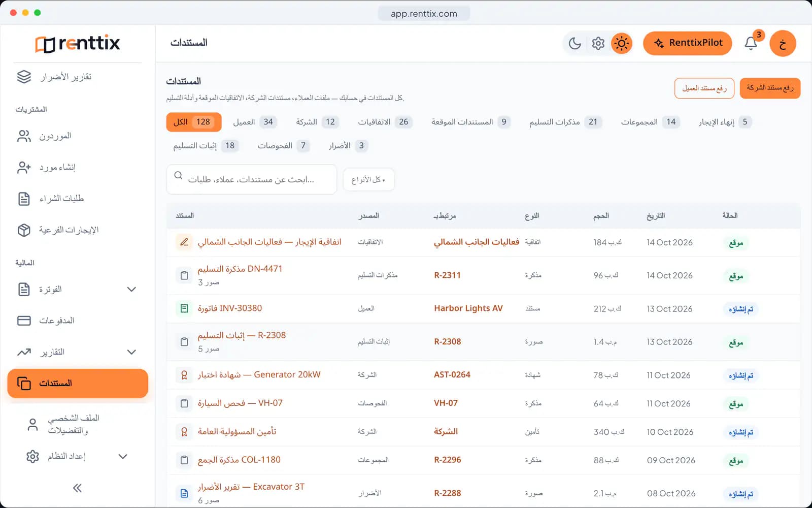Click browser address bar app.renttix.com
The width and height of the screenshot is (812, 508).
pyautogui.click(x=424, y=14)
